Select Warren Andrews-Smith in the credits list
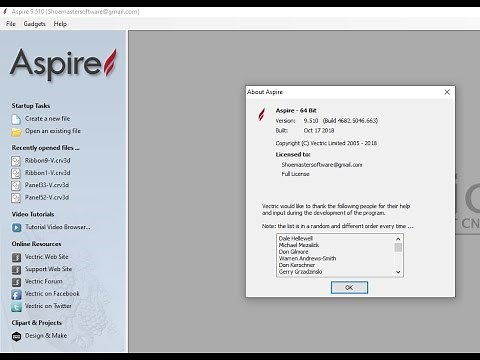Viewport: 480px width, 360px height. 307,258
